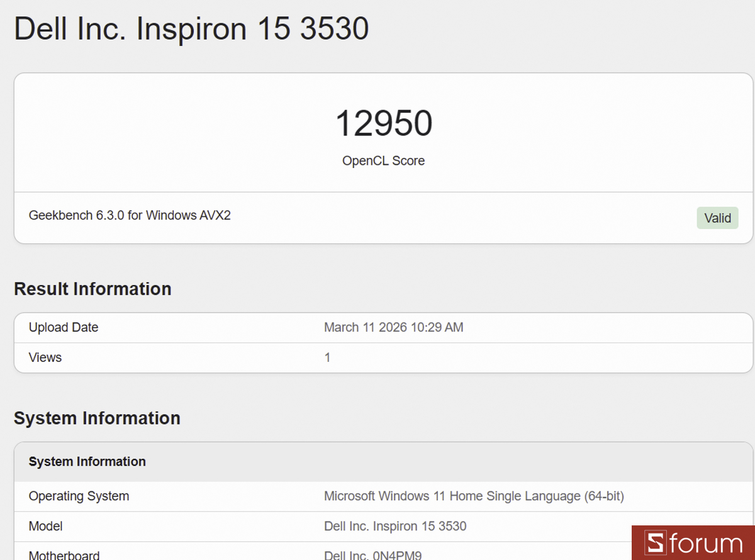This screenshot has height=560, width=755.
Task: Select the Valid badge
Action: tap(717, 218)
